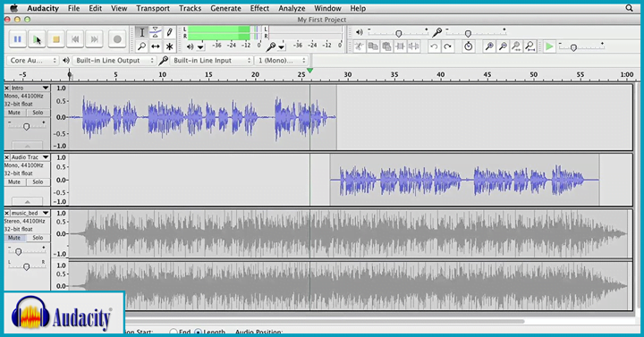Image resolution: width=644 pixels, height=337 pixels.
Task: Click the music_bed pan slider knob
Action: pos(26,267)
